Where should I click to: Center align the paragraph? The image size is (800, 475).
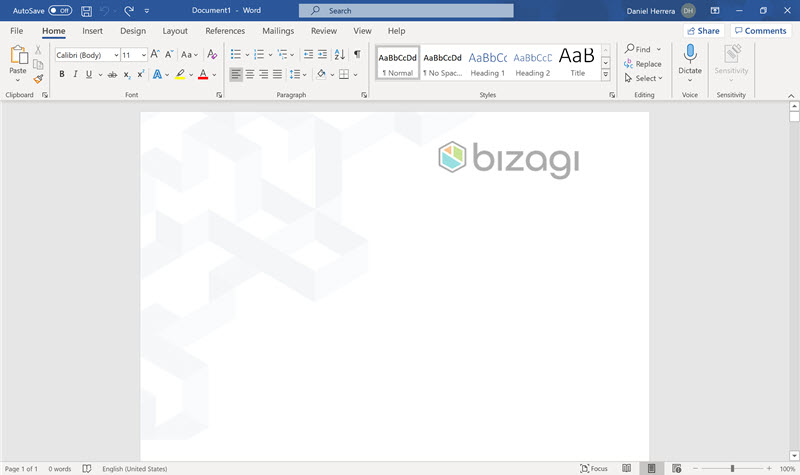(250, 74)
